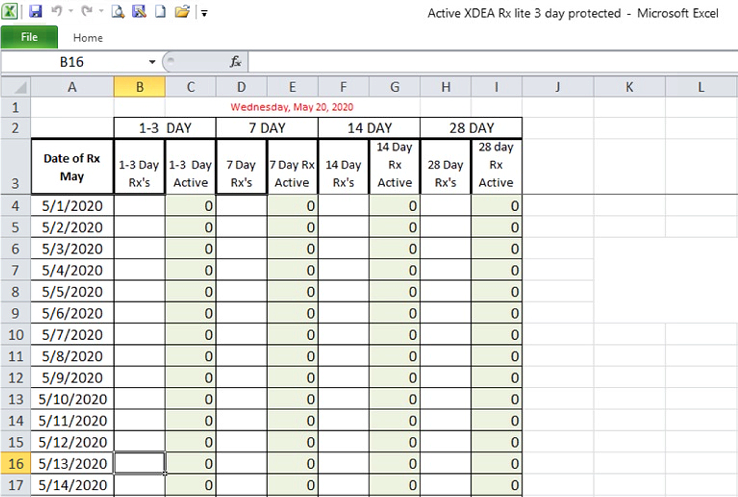Select column H header
Image resolution: width=738 pixels, height=497 pixels.
pyautogui.click(x=445, y=87)
